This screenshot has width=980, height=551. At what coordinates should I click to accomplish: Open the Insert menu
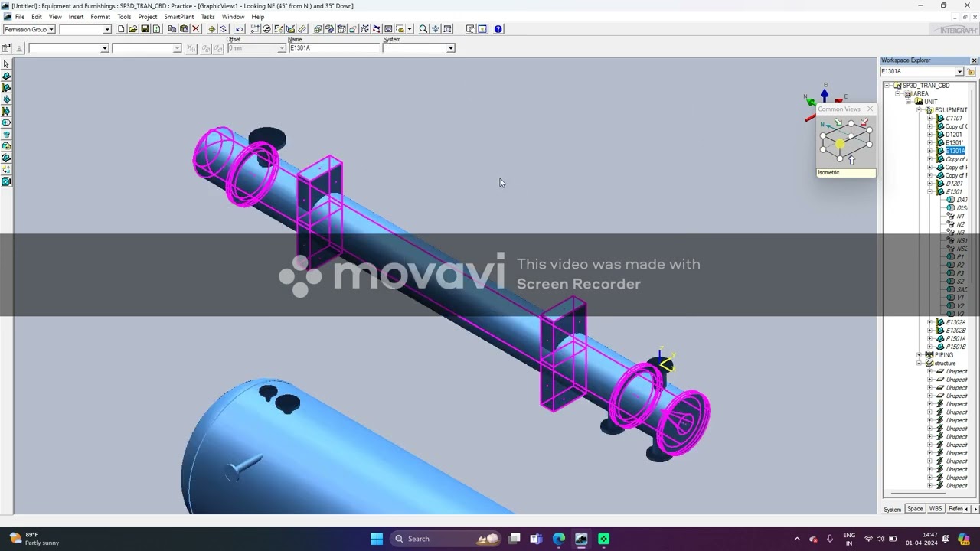click(76, 17)
